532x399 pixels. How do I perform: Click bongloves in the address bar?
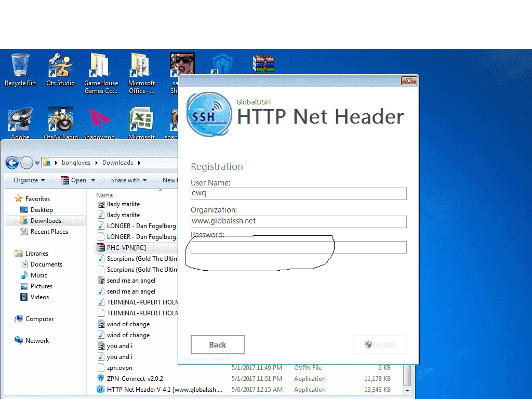click(x=76, y=163)
